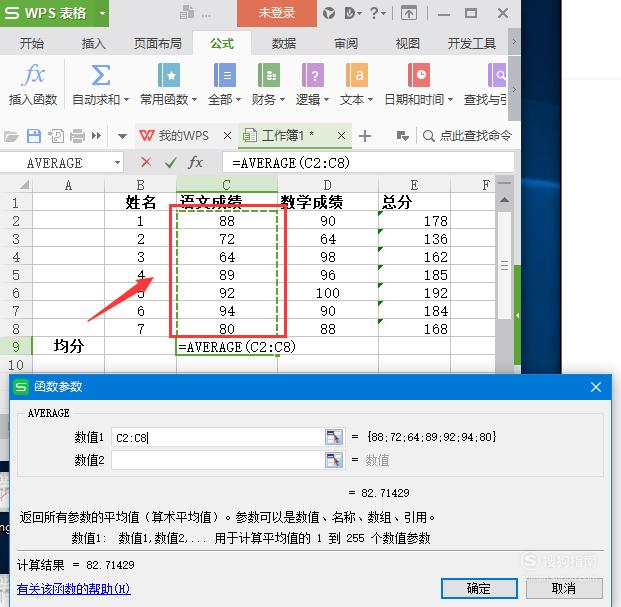Click the Insert Function (插入函数) fx icon

[33, 75]
